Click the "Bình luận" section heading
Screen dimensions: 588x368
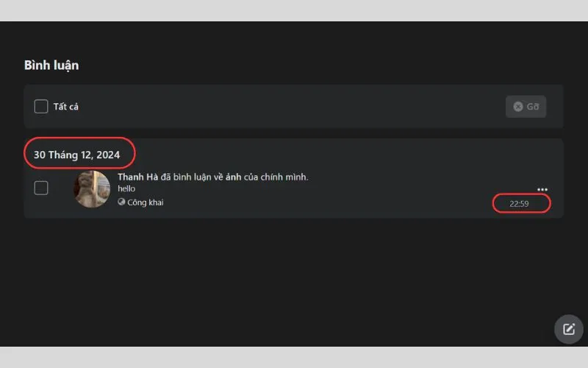(x=51, y=66)
